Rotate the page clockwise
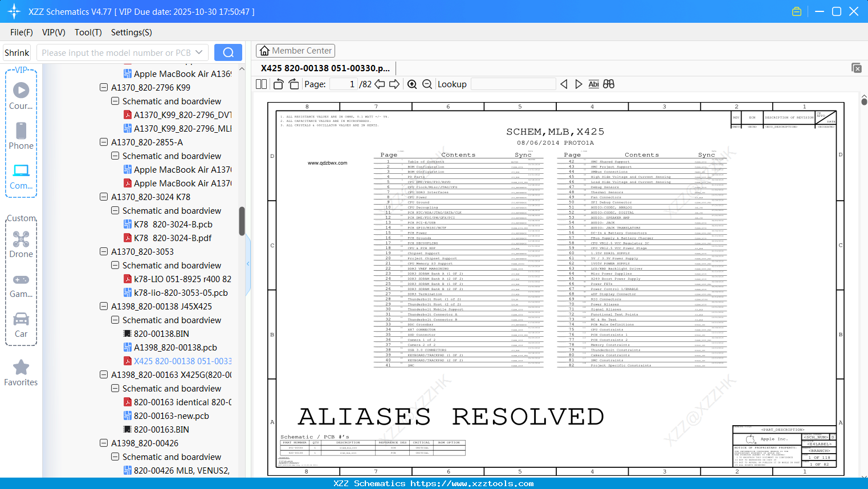Image resolution: width=868 pixels, height=489 pixels. pos(294,84)
